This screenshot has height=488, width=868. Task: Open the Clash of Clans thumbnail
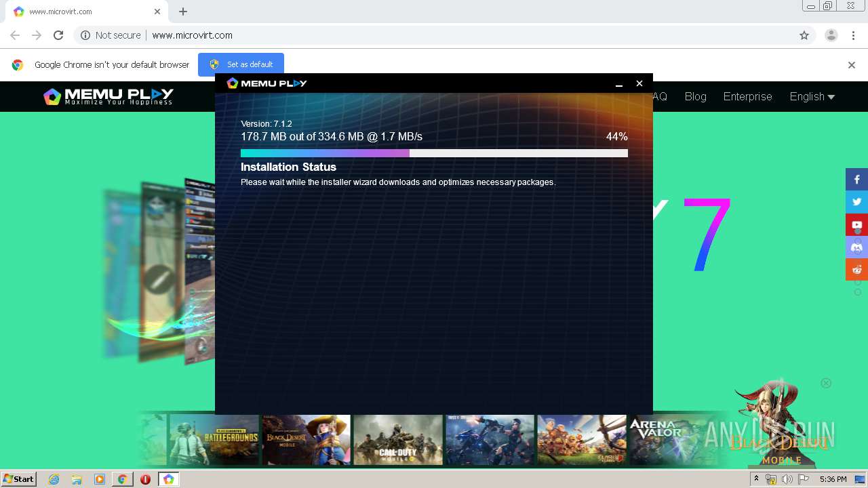582,440
